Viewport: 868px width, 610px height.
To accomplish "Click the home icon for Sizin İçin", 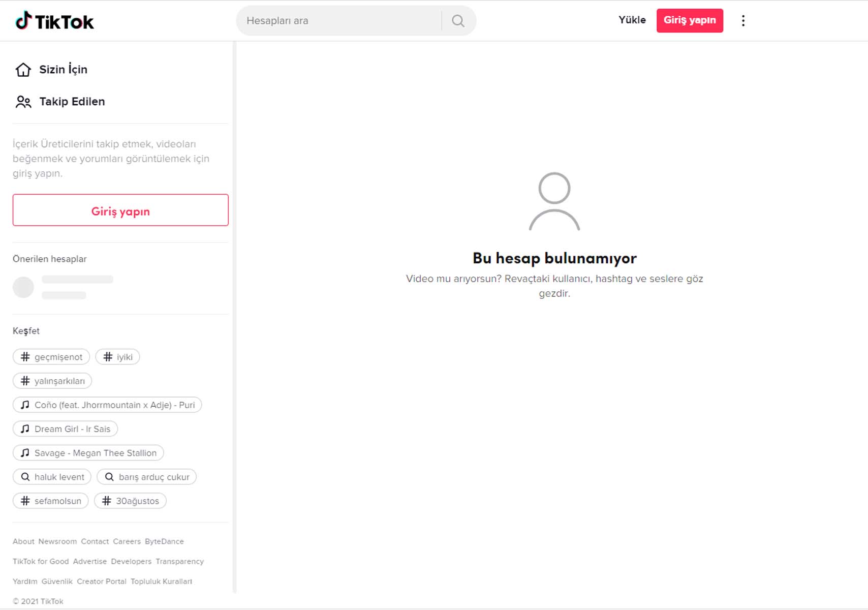I will click(23, 70).
